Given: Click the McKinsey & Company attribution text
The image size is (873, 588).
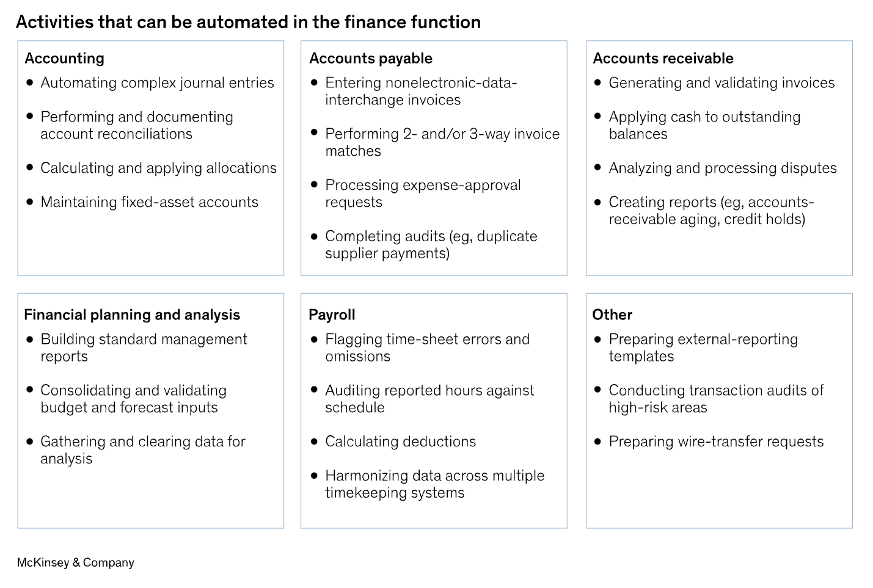Looking at the screenshot, I should 76,563.
